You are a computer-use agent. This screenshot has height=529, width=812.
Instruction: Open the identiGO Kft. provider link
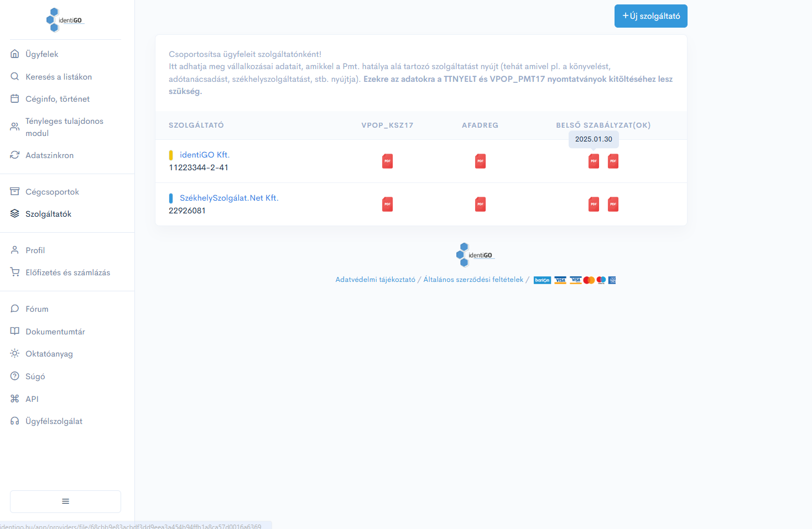tap(204, 155)
